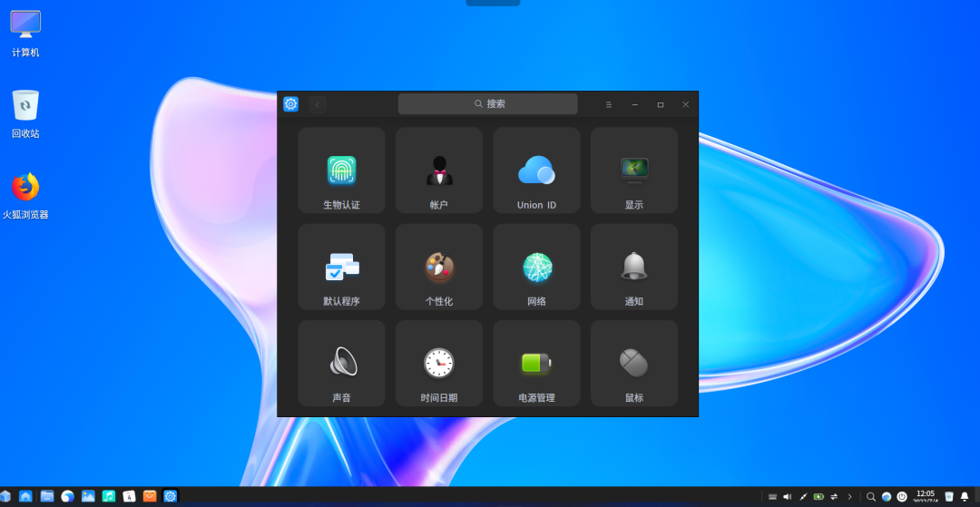Open the music player from taskbar

click(109, 496)
